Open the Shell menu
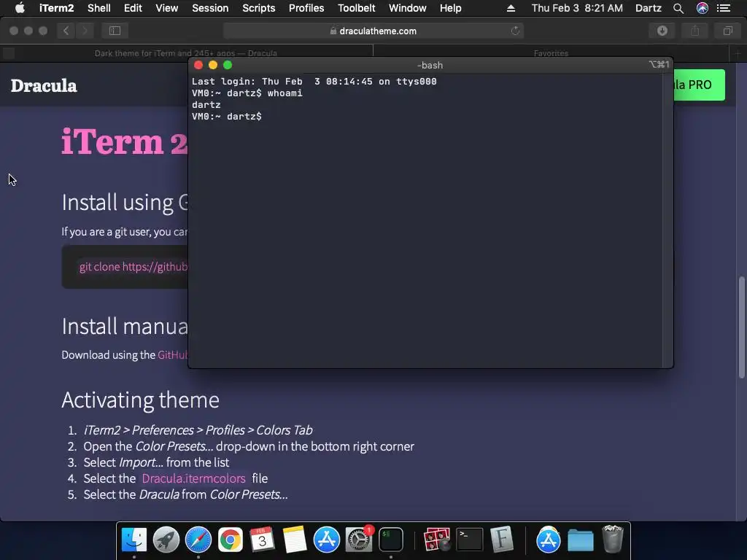747x560 pixels. pyautogui.click(x=99, y=8)
